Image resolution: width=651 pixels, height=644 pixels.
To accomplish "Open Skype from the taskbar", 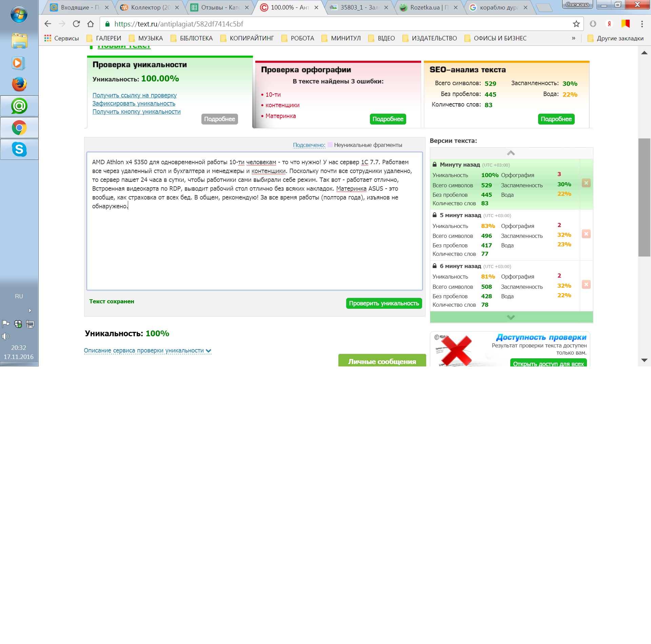I will pyautogui.click(x=19, y=149).
